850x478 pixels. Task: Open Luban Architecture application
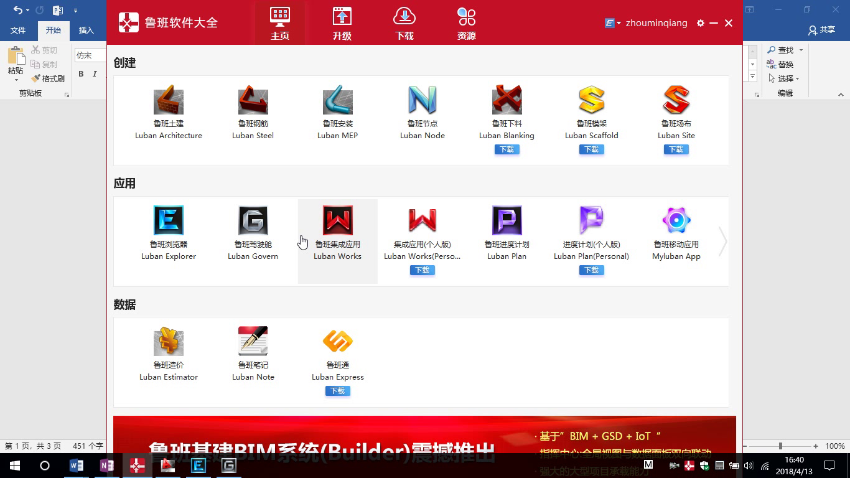[169, 100]
